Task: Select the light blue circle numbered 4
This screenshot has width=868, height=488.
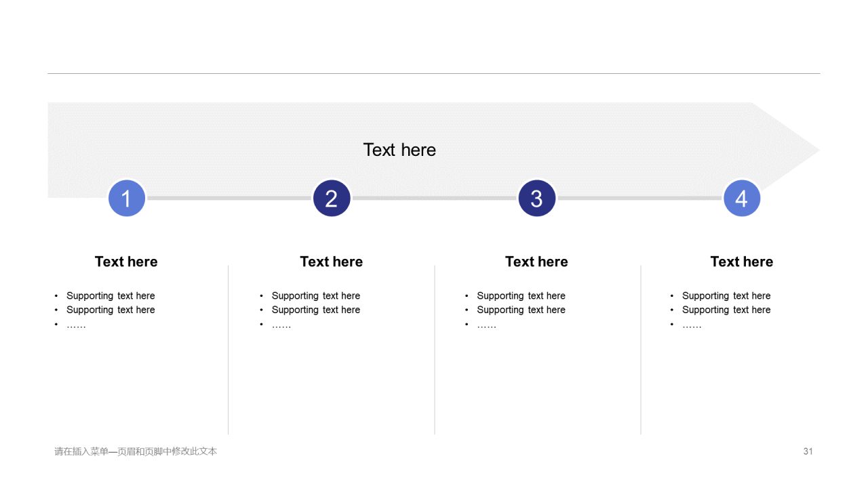Action: click(742, 199)
